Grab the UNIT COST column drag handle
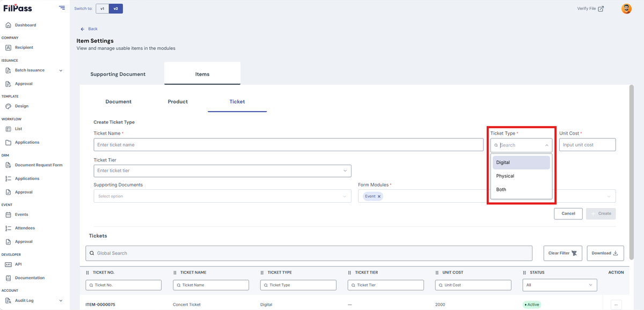The width and height of the screenshot is (644, 310). click(437, 272)
